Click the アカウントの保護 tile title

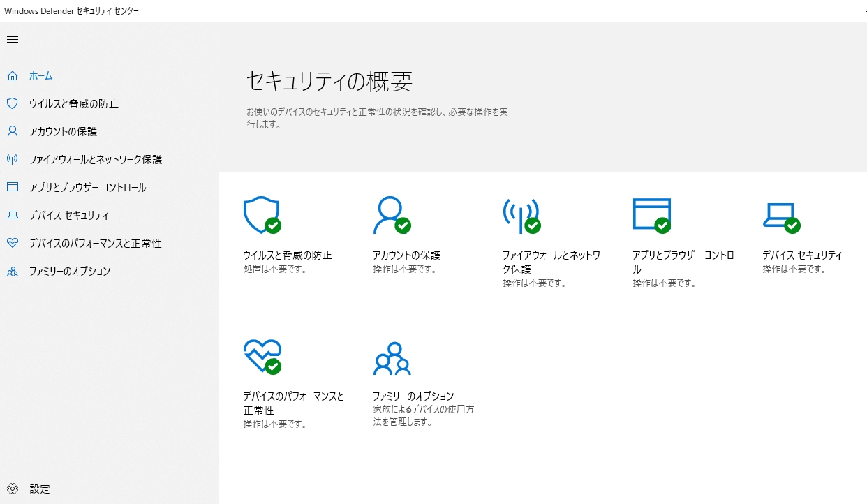pos(407,255)
